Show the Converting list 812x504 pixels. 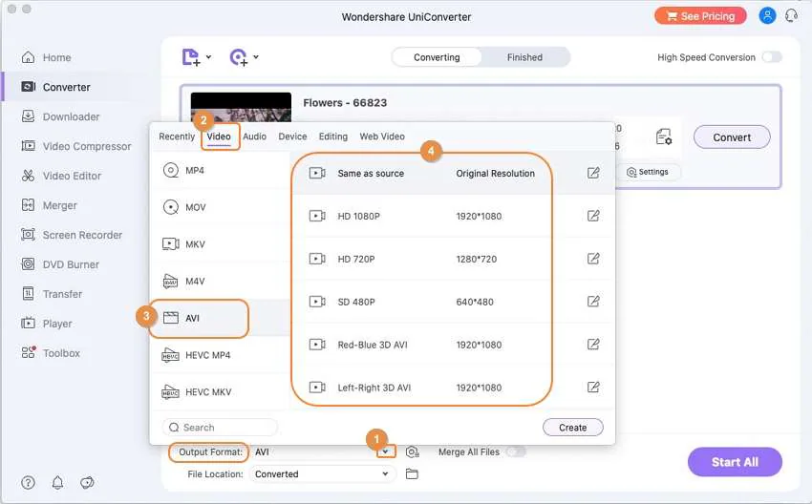[x=437, y=57]
